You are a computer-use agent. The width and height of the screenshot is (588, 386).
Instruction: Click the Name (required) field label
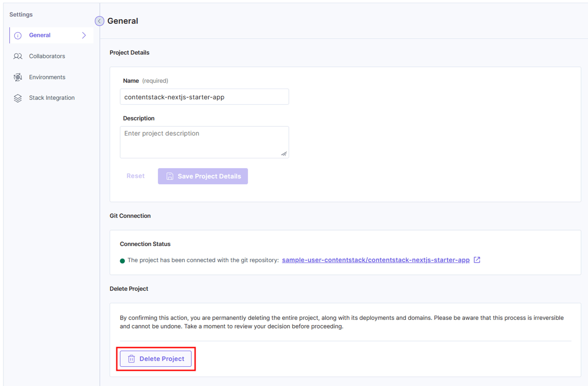(x=145, y=81)
